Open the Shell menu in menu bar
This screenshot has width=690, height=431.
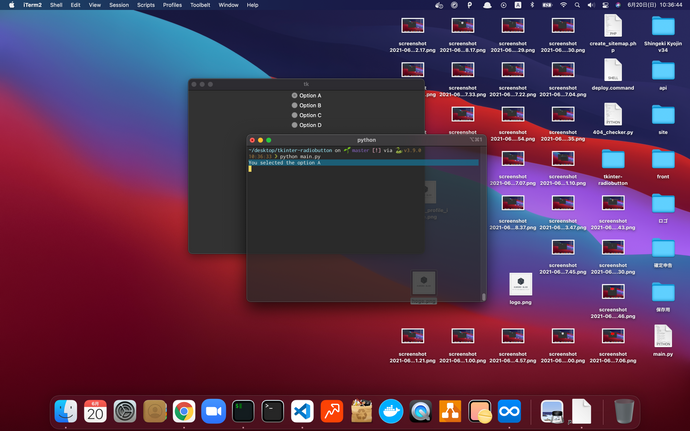coord(56,5)
